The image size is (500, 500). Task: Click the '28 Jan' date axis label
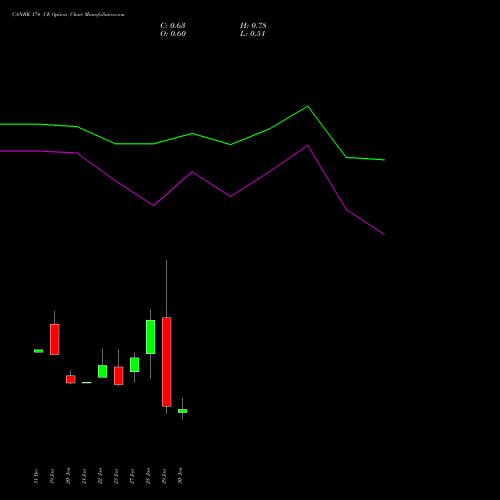(148, 476)
